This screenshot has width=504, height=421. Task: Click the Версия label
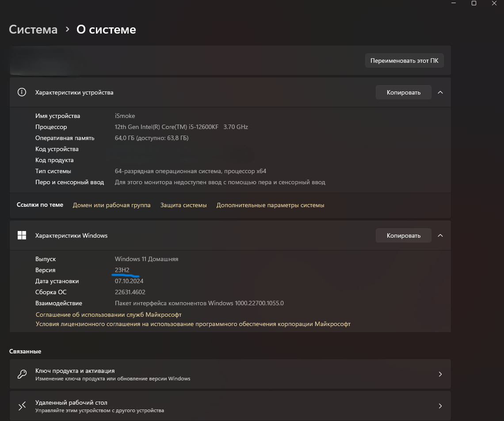46,270
